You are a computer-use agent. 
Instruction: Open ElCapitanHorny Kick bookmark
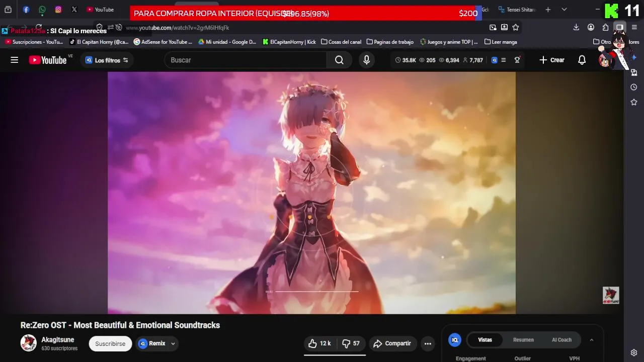[x=289, y=42]
